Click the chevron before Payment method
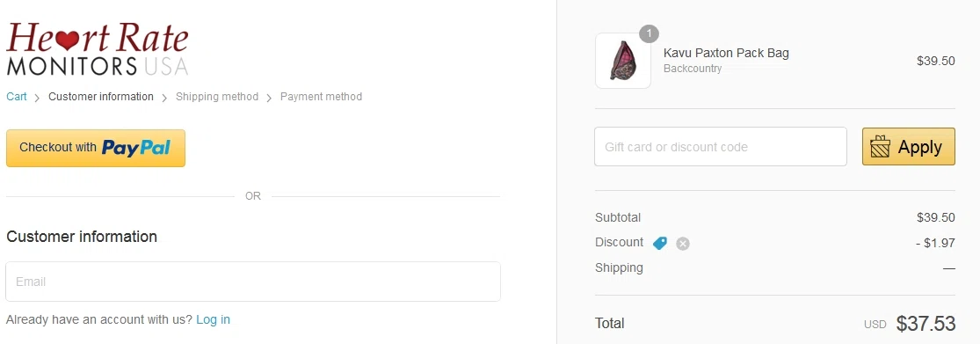The width and height of the screenshot is (980, 344). click(x=269, y=98)
